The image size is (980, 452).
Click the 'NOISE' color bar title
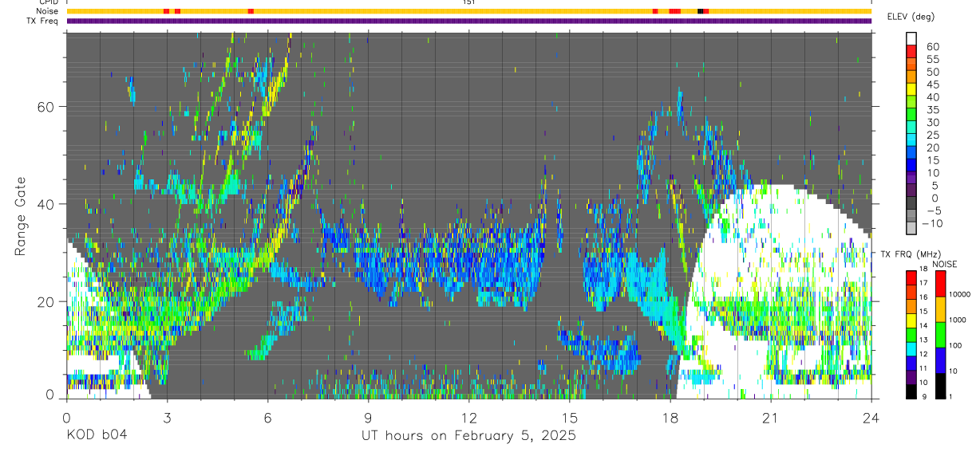(944, 264)
